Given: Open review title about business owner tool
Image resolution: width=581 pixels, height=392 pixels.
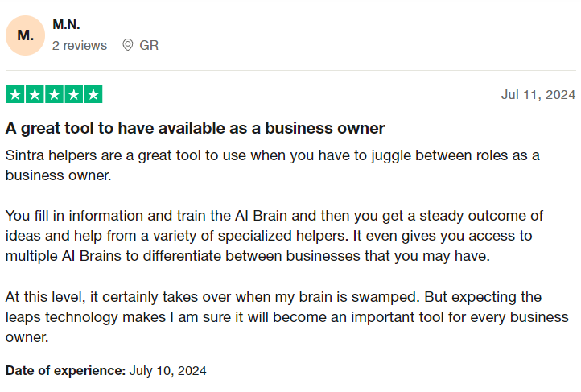Looking at the screenshot, I should click(195, 128).
